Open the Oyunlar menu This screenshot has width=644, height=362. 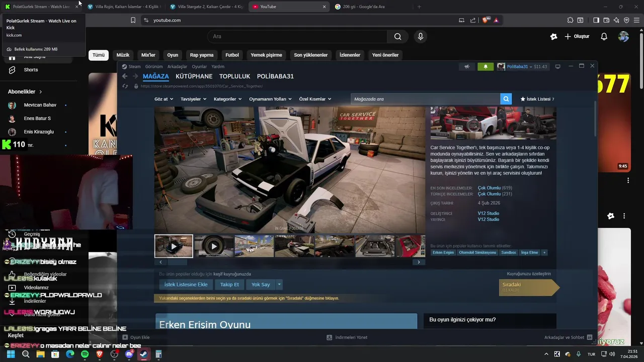(199, 66)
